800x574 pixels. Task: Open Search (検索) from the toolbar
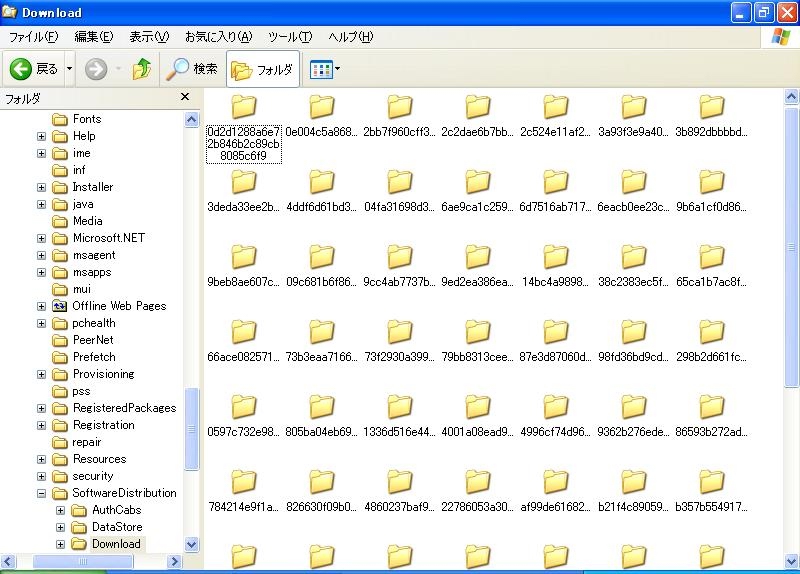pyautogui.click(x=192, y=69)
